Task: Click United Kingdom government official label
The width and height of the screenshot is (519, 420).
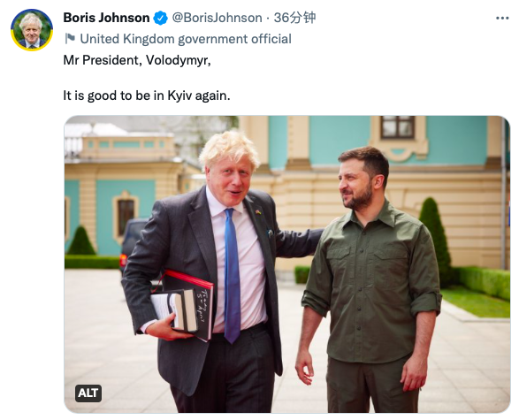Action: pos(186,39)
